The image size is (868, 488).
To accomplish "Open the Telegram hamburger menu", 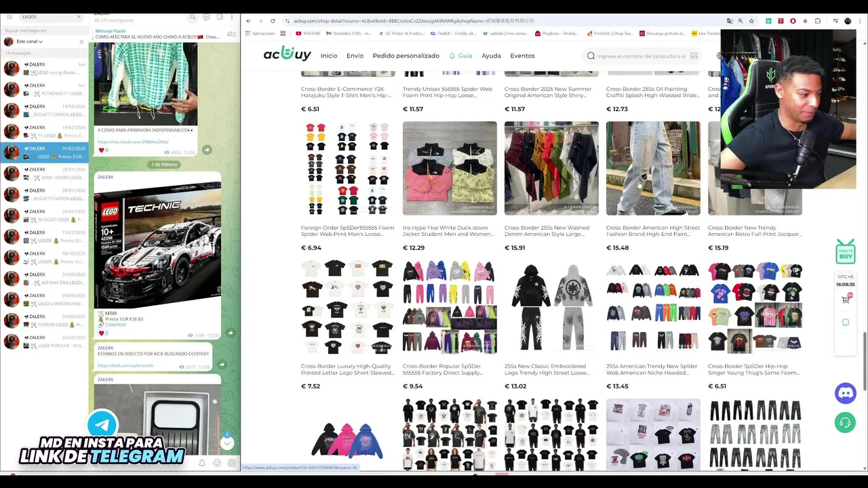I will 11,16.
